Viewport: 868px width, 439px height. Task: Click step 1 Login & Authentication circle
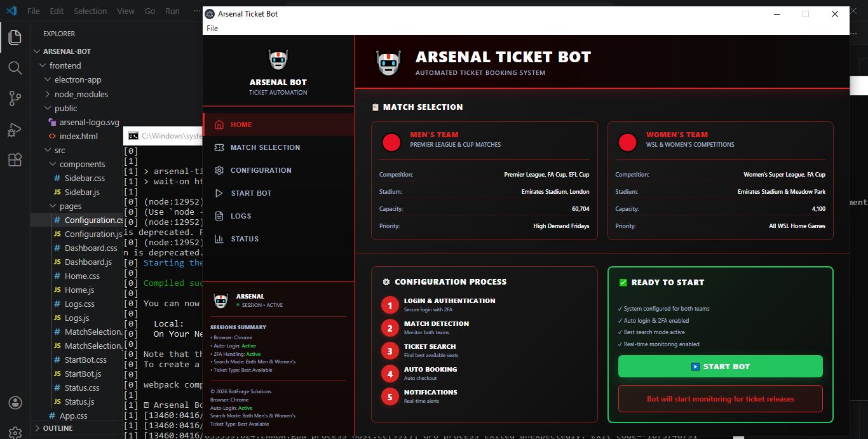coord(390,306)
